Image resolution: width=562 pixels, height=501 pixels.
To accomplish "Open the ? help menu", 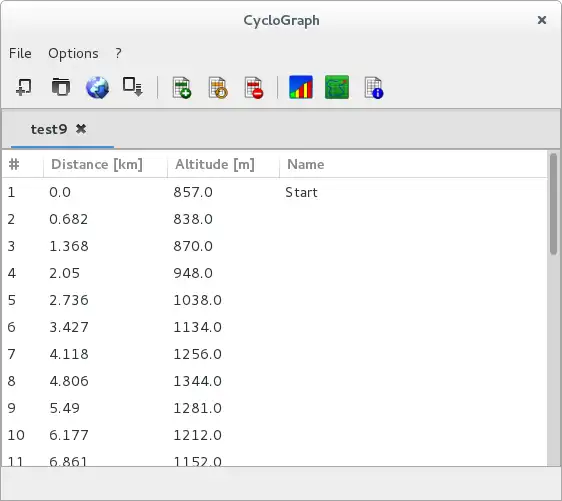I will [x=118, y=53].
